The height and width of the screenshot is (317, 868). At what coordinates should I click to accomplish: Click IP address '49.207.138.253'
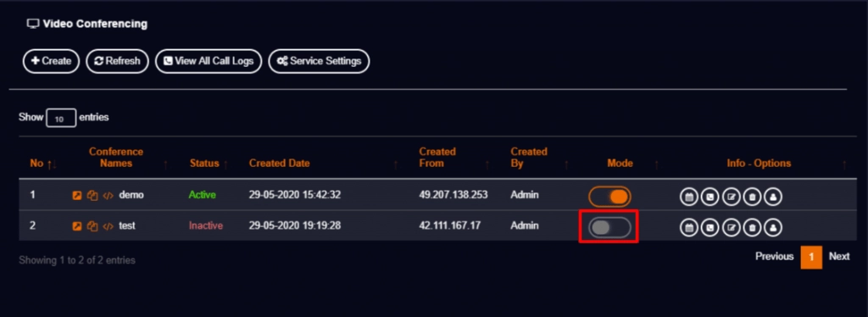tap(453, 195)
